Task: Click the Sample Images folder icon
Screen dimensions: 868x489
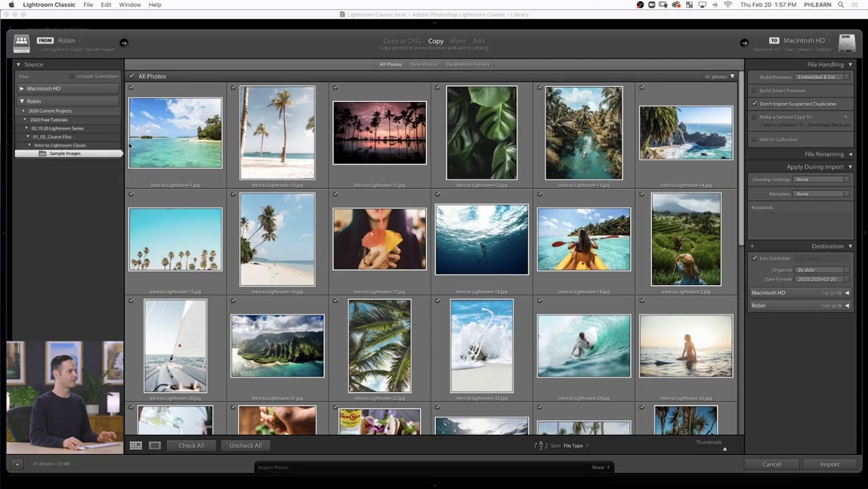Action: (43, 153)
